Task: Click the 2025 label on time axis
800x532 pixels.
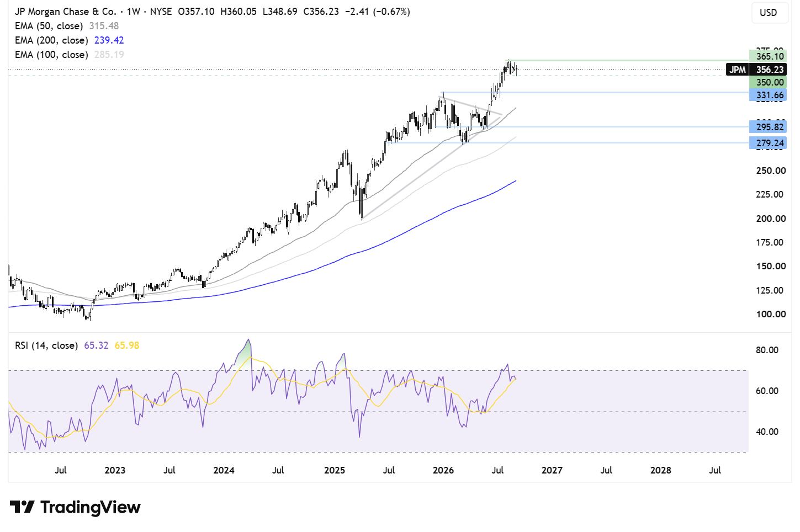Action: [x=335, y=470]
